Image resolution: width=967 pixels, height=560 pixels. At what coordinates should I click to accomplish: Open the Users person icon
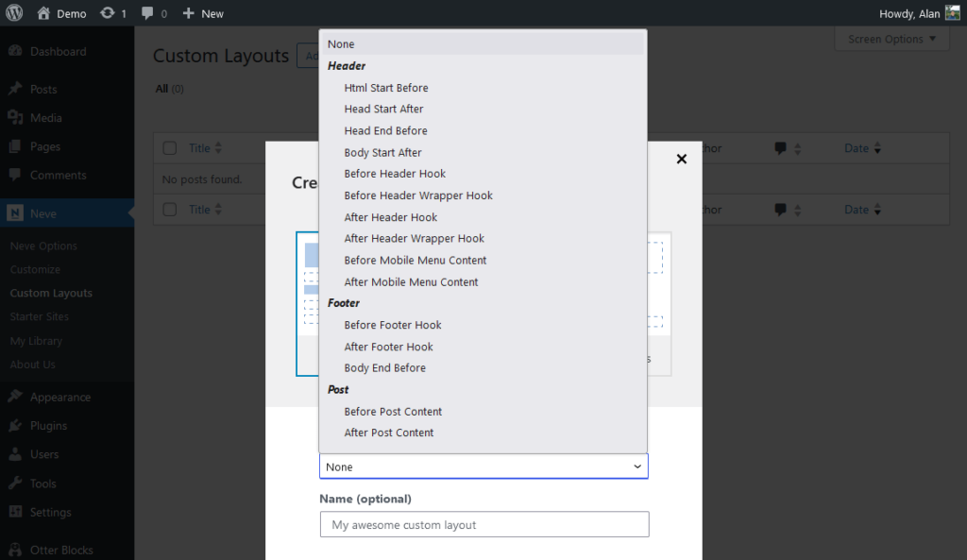[15, 454]
